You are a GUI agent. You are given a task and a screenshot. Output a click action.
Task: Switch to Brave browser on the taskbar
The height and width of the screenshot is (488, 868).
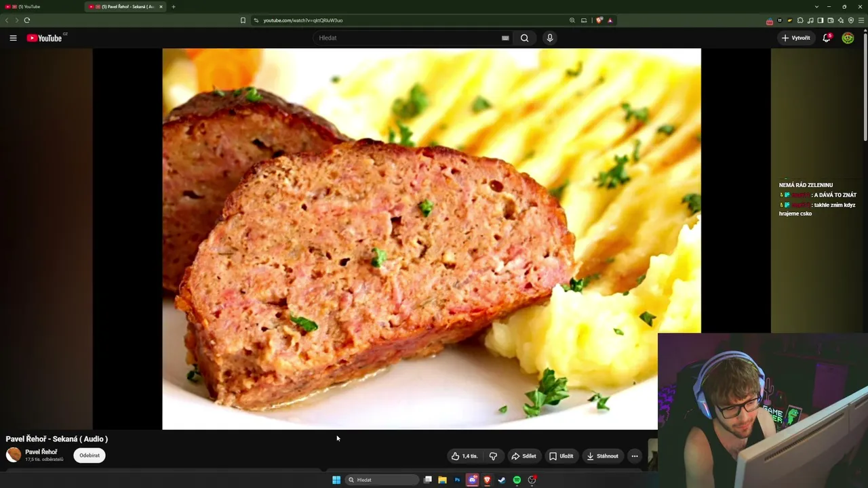pos(487,480)
